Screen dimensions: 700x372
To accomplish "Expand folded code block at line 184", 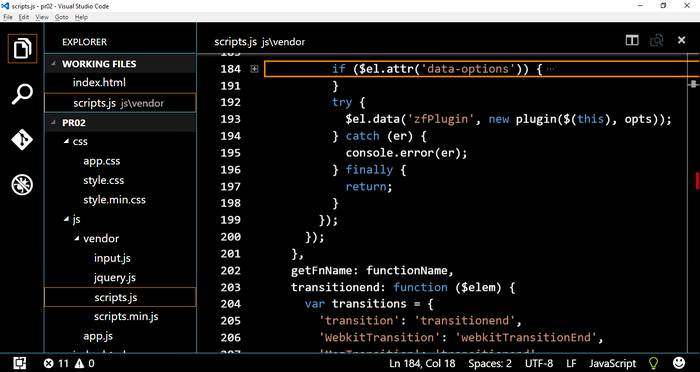I will [254, 69].
